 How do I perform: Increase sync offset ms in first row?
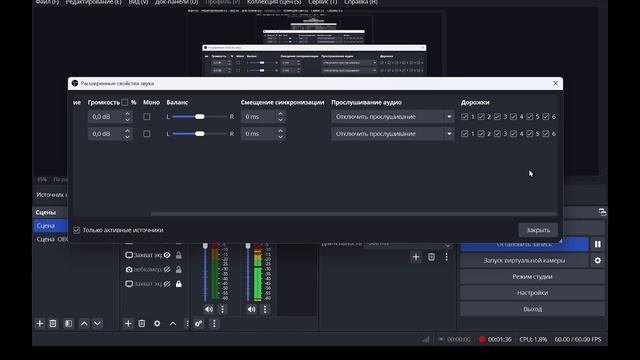[x=280, y=114]
